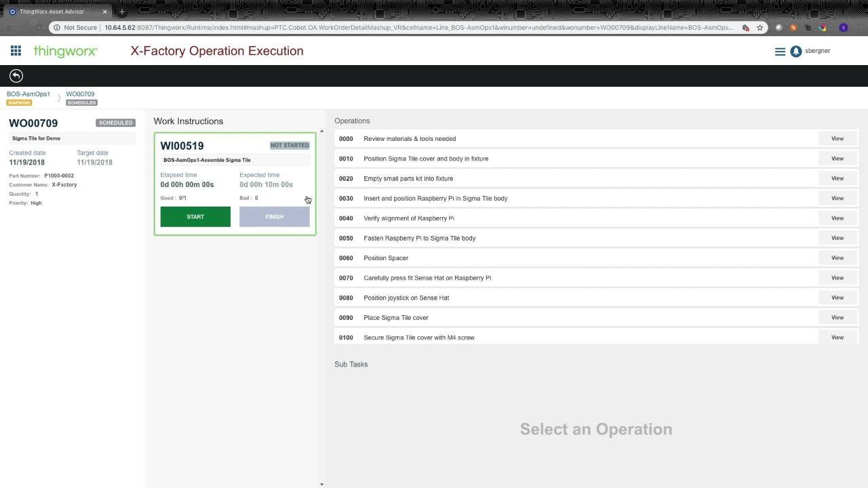View operation 0000 Review materials
This screenshot has height=488, width=868.
(x=837, y=139)
